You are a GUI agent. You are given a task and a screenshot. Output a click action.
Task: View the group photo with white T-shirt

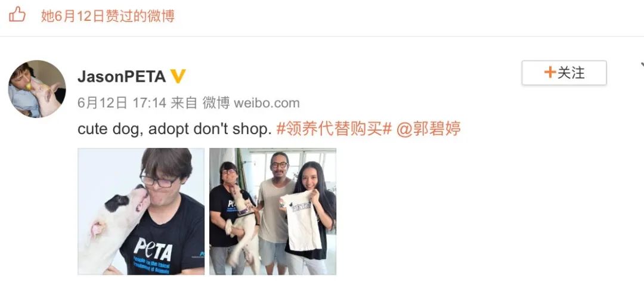[273, 212]
